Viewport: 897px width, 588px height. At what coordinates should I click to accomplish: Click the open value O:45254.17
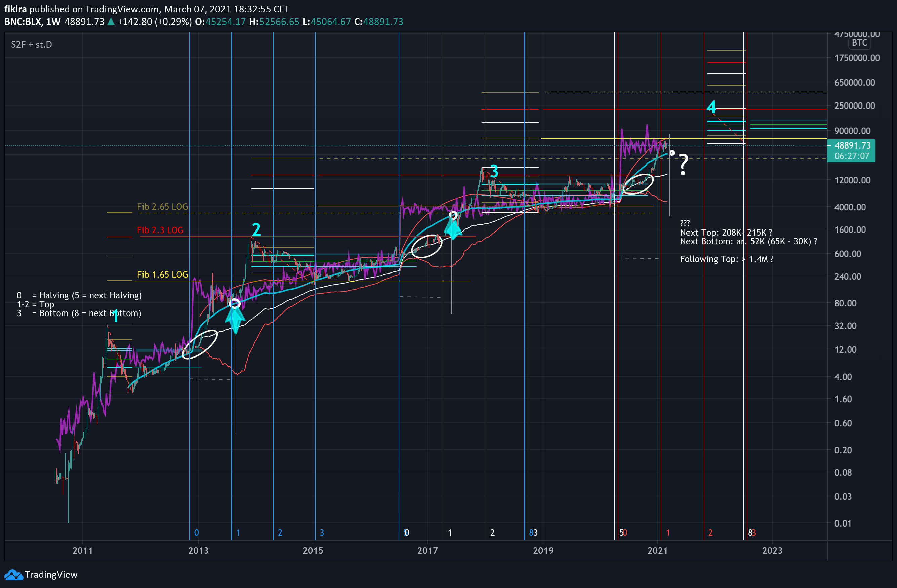tap(220, 22)
